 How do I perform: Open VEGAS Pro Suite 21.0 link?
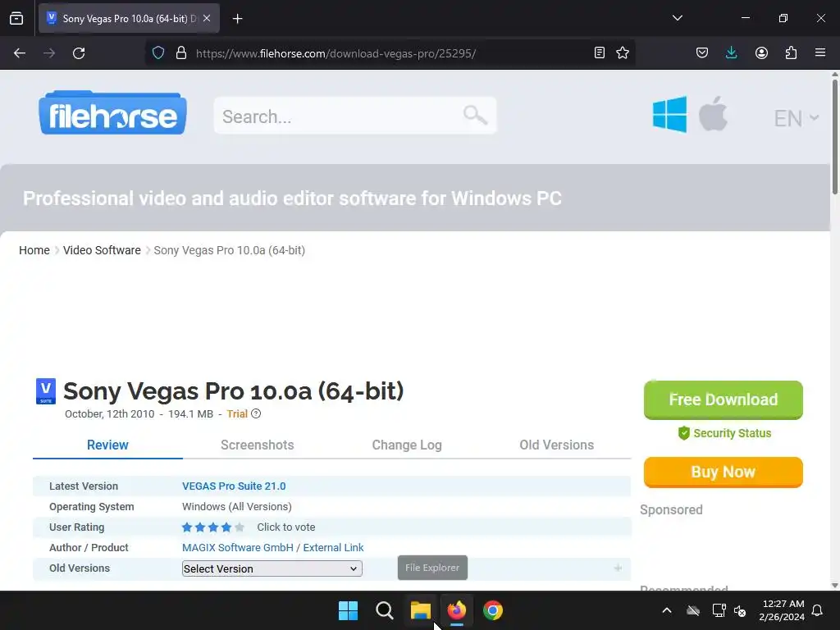tap(234, 486)
